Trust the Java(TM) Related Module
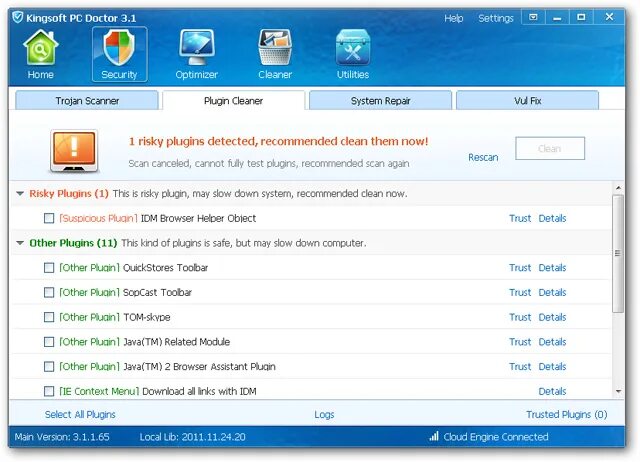Screen dimensions: 640x462 (520, 342)
